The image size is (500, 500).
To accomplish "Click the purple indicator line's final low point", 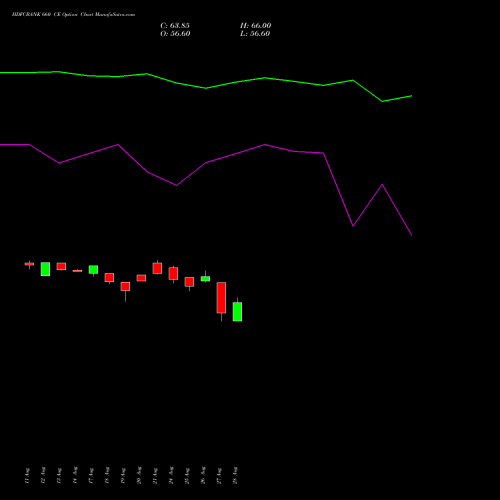I will click(412, 235).
